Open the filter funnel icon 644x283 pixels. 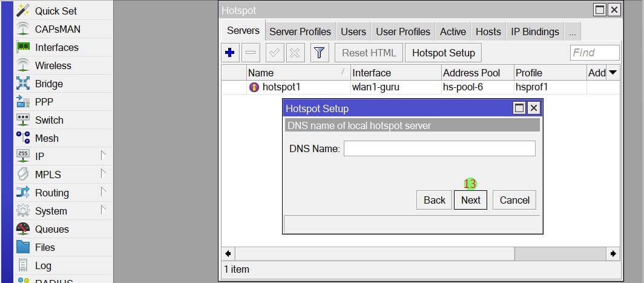[x=320, y=53]
